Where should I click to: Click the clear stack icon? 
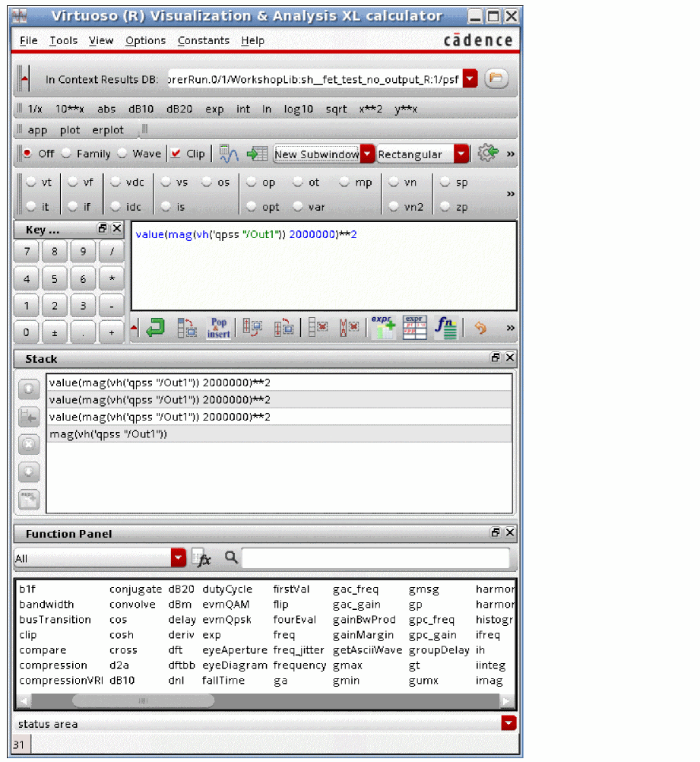(350, 327)
